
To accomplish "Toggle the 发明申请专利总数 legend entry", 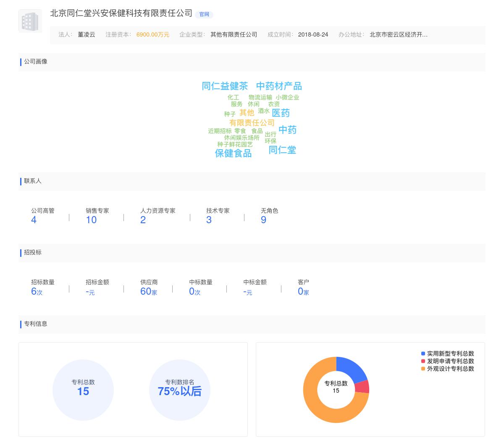I will [447, 361].
